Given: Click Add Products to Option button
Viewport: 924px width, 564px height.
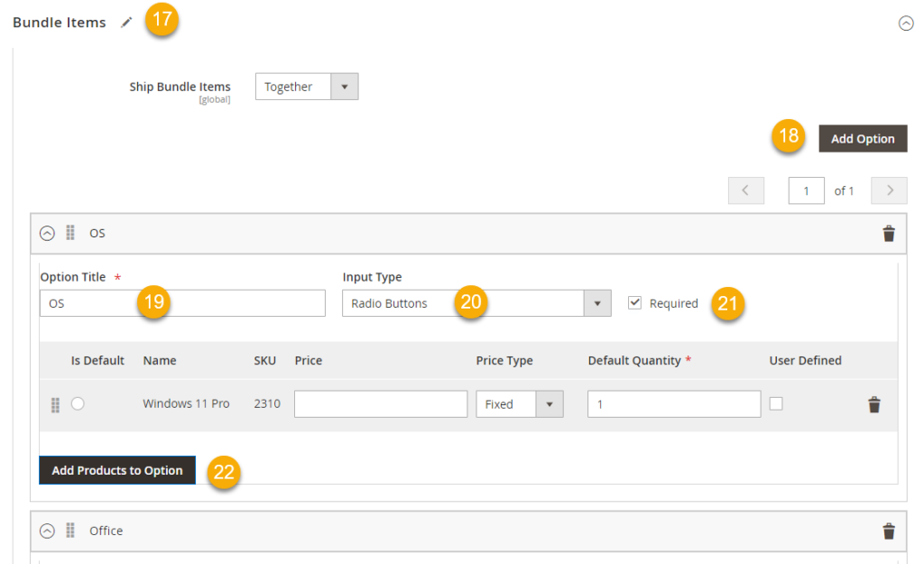Looking at the screenshot, I should 117,470.
